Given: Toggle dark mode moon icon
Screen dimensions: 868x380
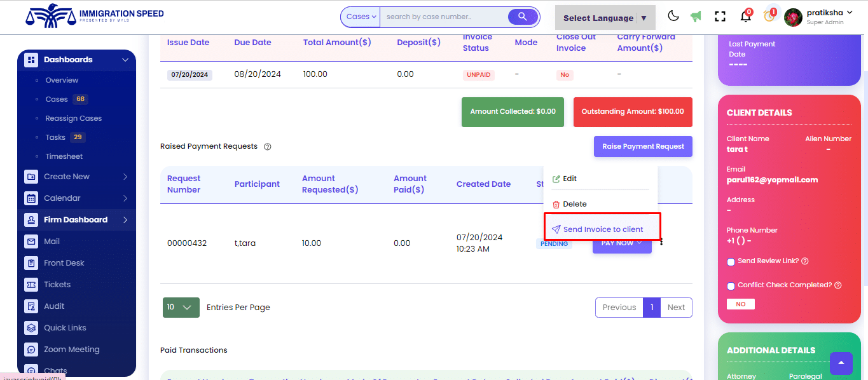Looking at the screenshot, I should tap(673, 17).
